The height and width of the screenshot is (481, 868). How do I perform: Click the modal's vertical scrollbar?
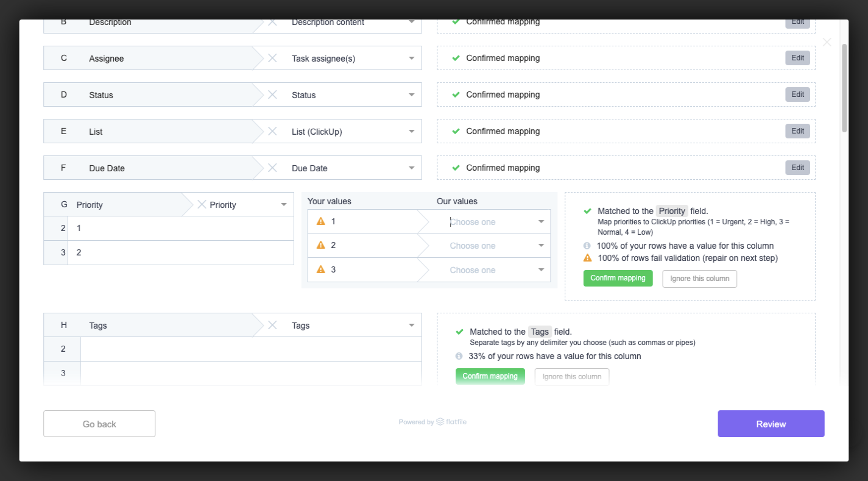click(844, 88)
